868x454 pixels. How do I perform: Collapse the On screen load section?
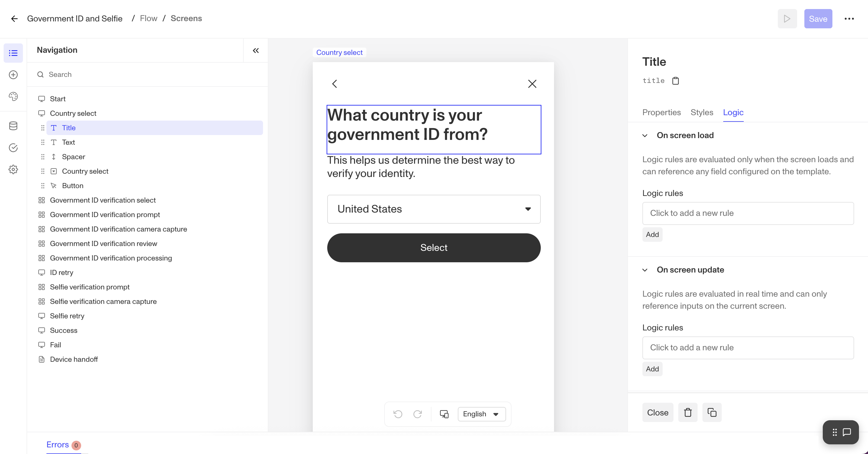[645, 136]
